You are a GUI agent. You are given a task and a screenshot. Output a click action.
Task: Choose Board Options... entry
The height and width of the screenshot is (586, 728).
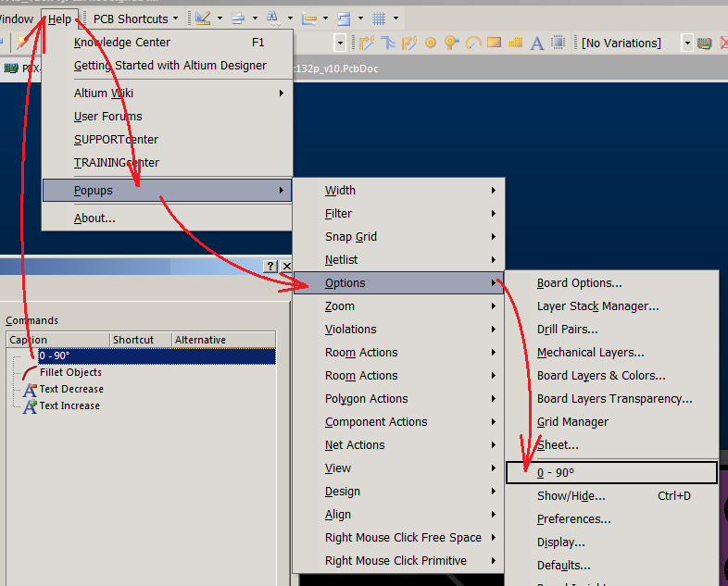612,283
